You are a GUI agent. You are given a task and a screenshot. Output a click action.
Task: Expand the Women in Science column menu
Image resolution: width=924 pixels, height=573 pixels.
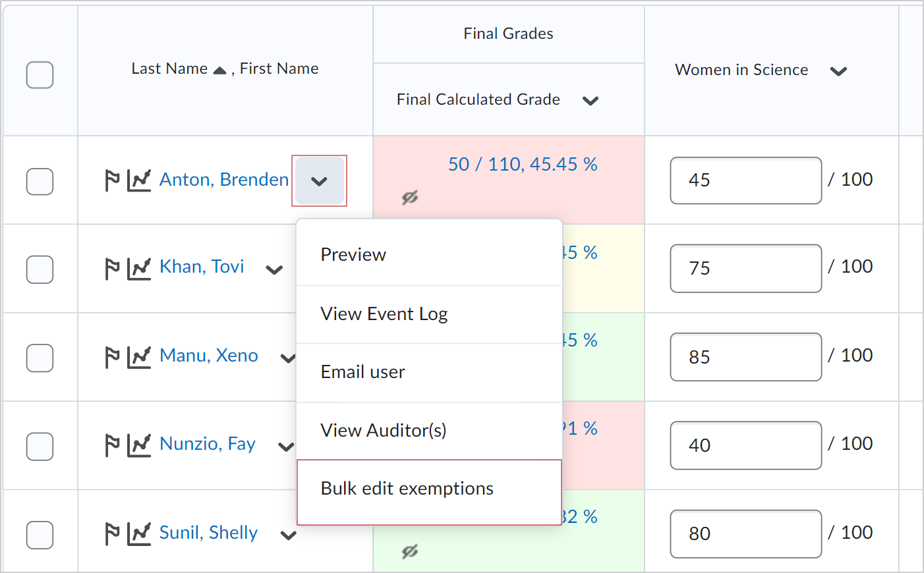click(838, 71)
